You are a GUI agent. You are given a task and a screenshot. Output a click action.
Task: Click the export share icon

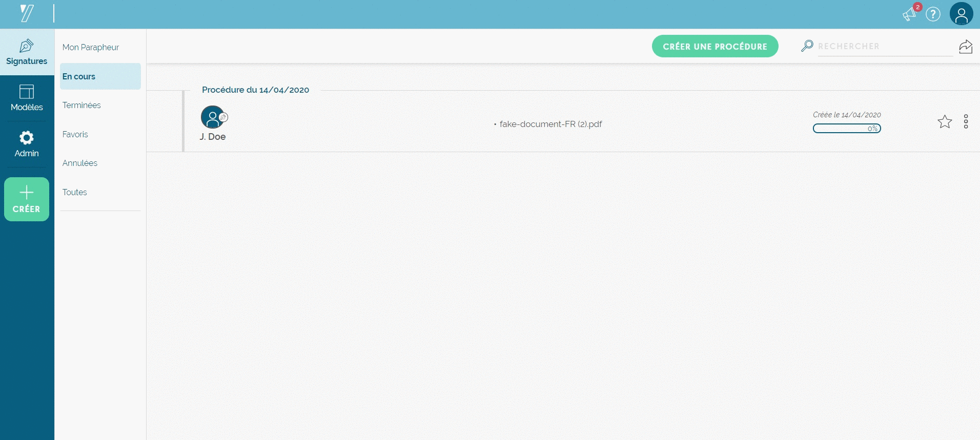click(966, 47)
